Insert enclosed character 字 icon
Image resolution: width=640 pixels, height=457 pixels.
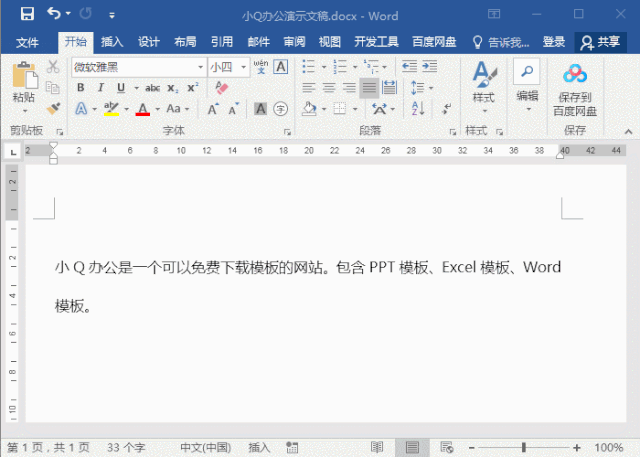[x=280, y=109]
